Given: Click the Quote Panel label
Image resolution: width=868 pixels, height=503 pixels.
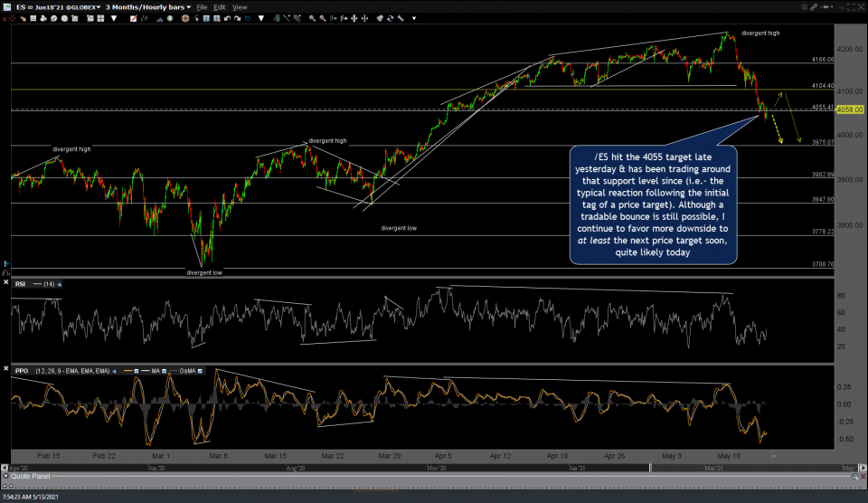Looking at the screenshot, I should coord(31,477).
